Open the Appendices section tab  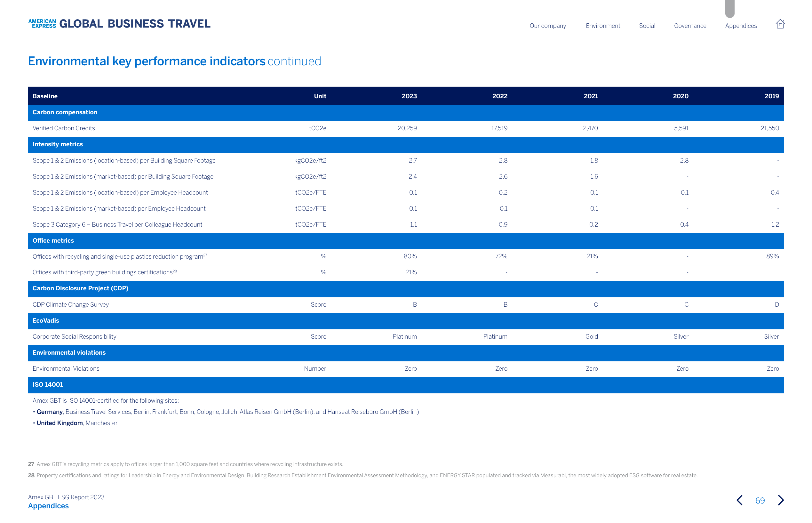pos(741,26)
